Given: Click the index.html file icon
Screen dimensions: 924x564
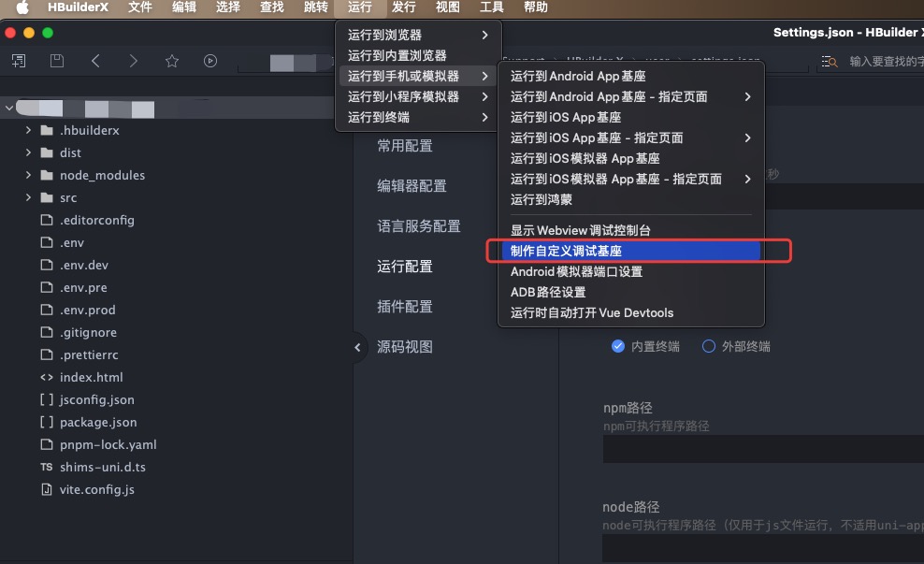Looking at the screenshot, I should (x=47, y=377).
